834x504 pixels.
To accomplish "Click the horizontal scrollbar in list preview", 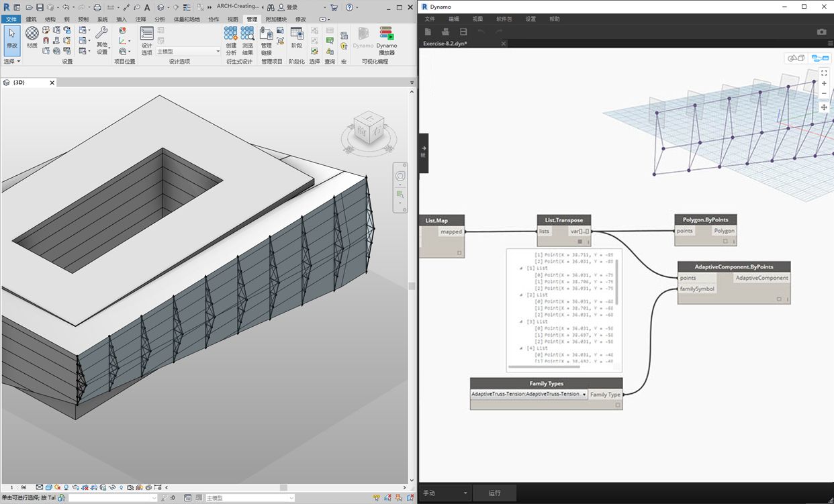I will [543, 366].
